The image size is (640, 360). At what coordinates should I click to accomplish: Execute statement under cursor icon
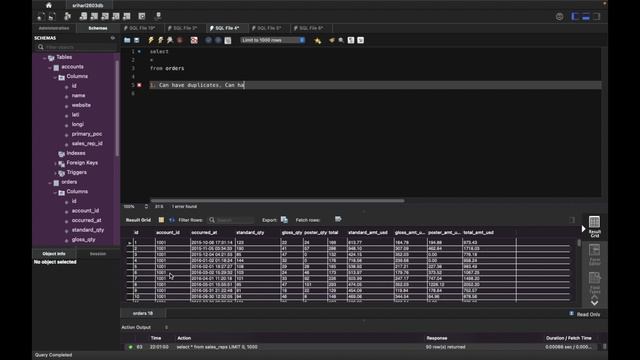tap(160, 40)
